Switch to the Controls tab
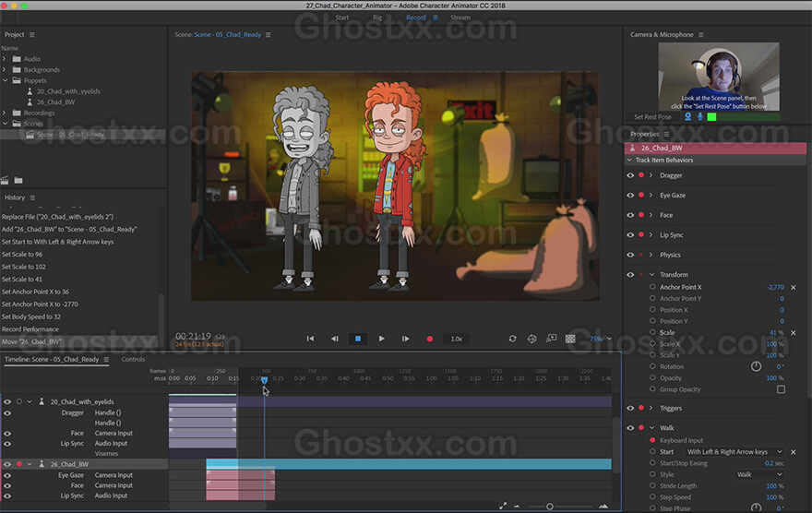 pyautogui.click(x=133, y=359)
